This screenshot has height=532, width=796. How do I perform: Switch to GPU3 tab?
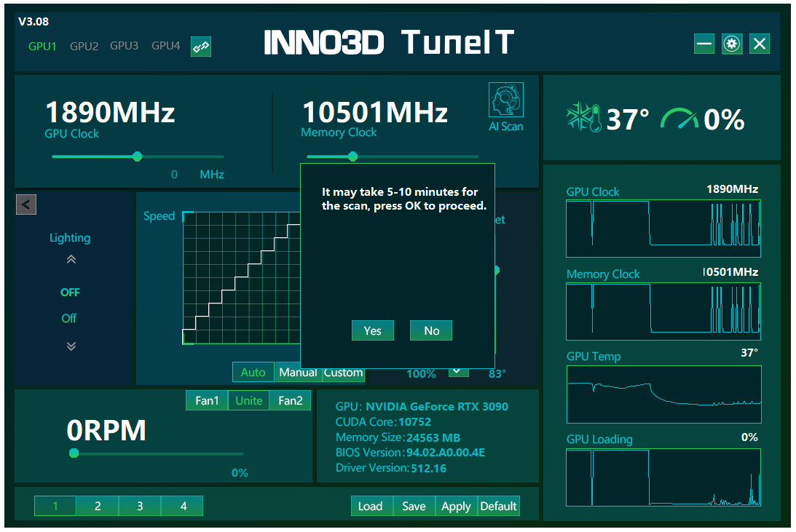[x=125, y=46]
